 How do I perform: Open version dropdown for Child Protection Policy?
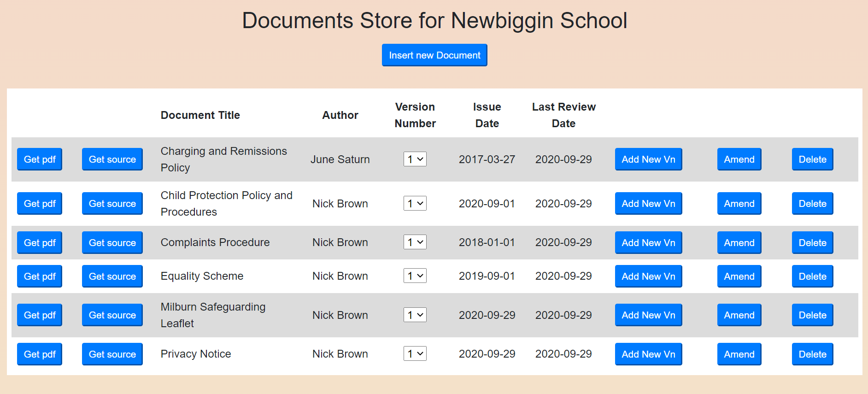click(x=415, y=203)
